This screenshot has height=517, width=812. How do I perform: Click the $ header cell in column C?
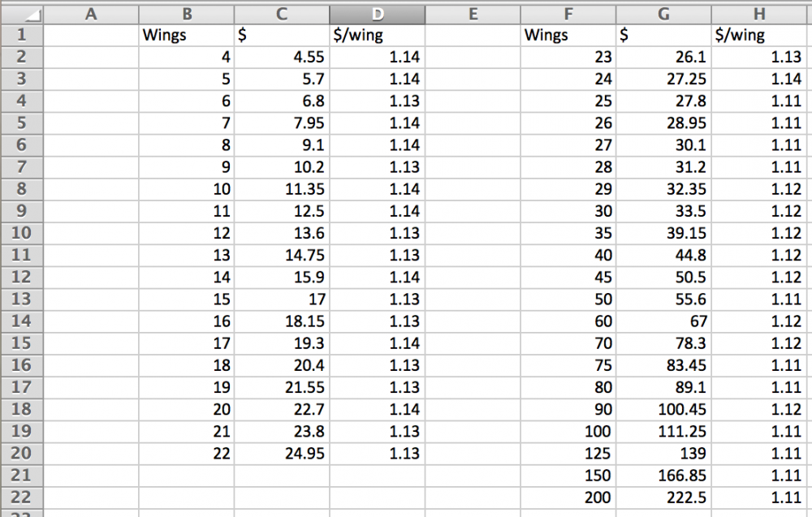(x=282, y=35)
